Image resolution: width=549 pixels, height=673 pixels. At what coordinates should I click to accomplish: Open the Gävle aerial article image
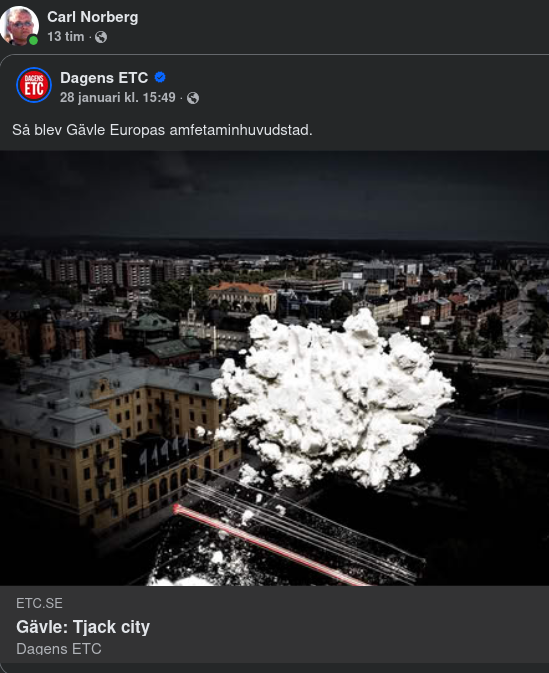pos(274,368)
